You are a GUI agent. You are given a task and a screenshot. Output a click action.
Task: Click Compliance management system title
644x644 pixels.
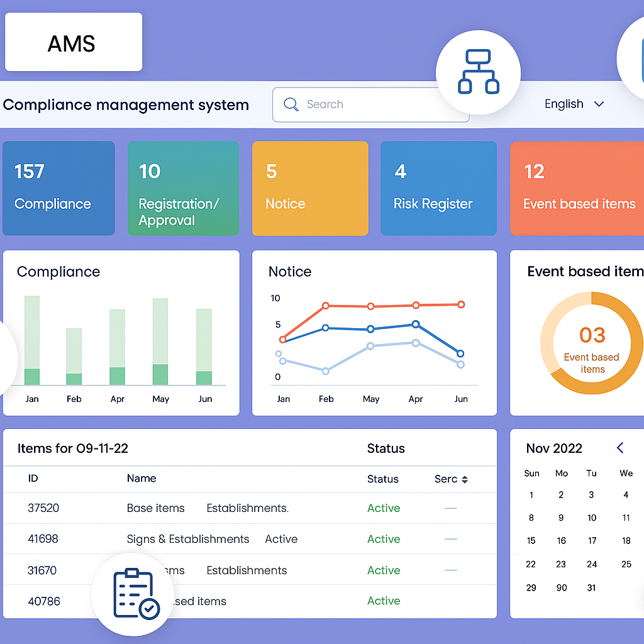click(126, 105)
